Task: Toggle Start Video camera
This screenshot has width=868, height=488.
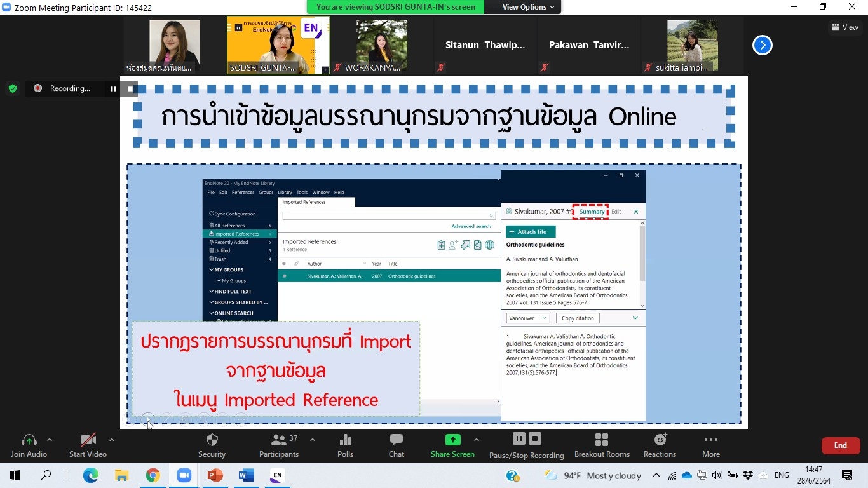Action: tap(88, 440)
